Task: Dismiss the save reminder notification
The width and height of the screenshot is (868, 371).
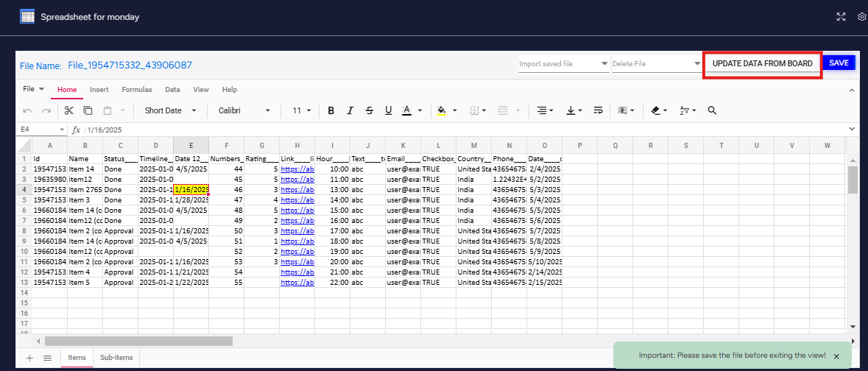Action: pos(836,356)
